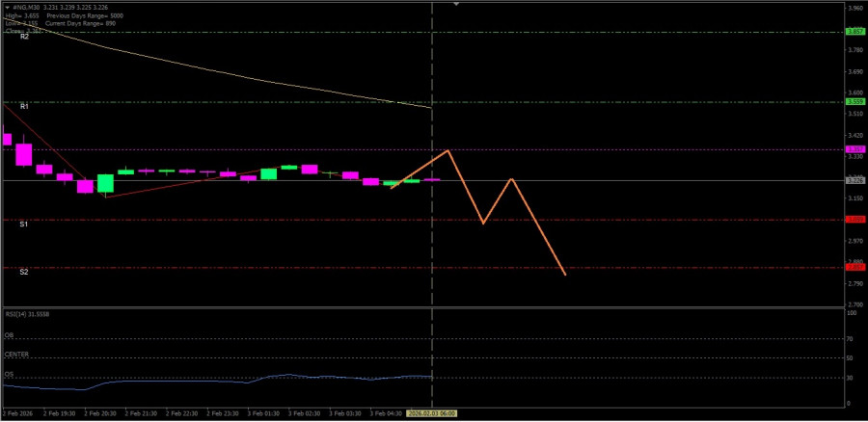Viewport: 868px width, 422px height.
Task: Select the S2 support level label
Action: 24,272
